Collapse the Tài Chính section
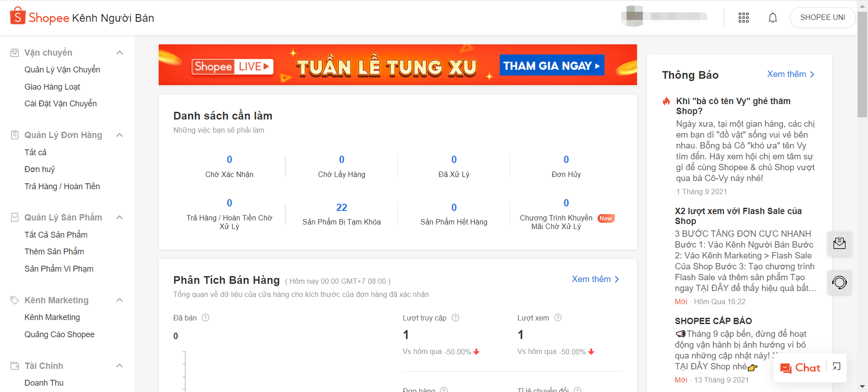 click(x=120, y=366)
